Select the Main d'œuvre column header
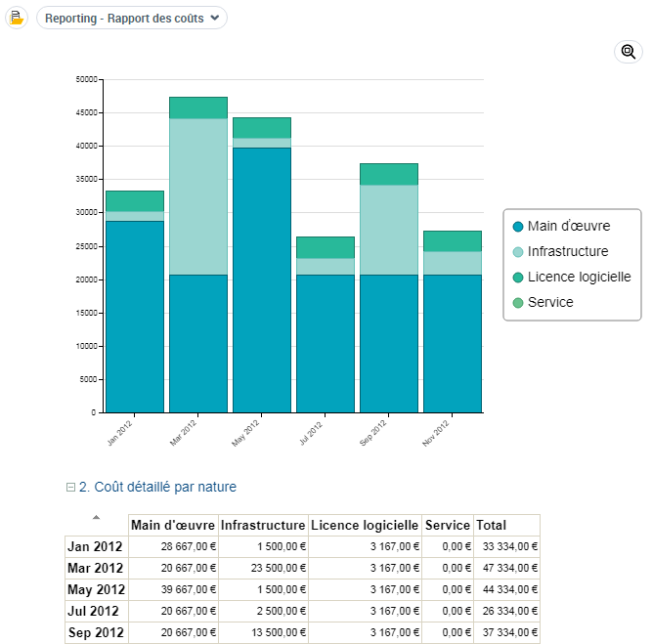Screen dimensions: 652x644 [173, 525]
